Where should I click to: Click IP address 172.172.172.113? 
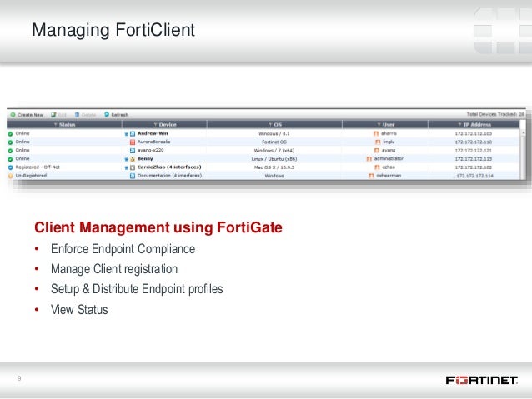474,159
